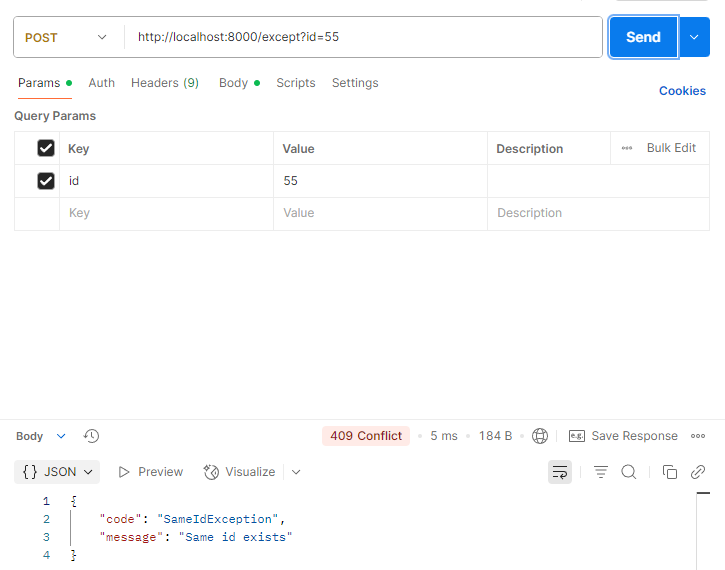Open the Settings tab
The image size is (725, 570).
(355, 83)
